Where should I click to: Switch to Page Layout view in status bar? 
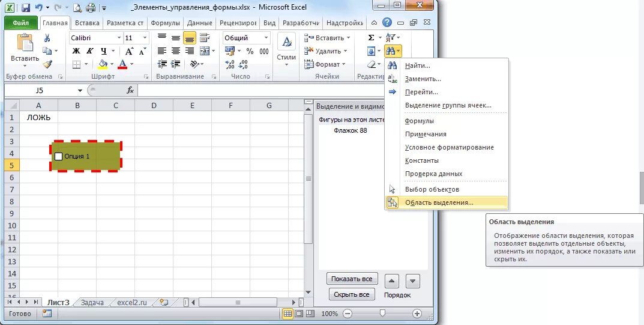[299, 314]
